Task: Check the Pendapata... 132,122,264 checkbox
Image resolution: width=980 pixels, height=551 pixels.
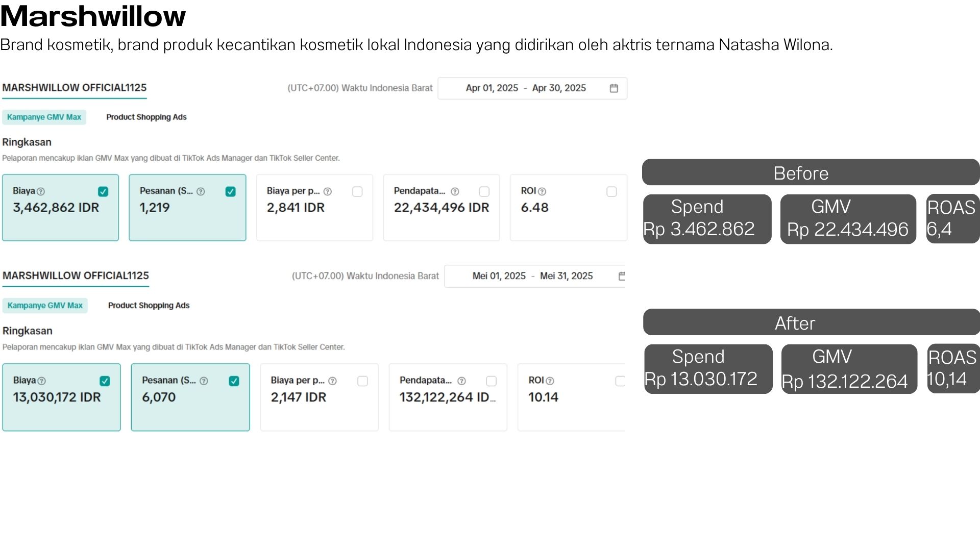Action: [x=492, y=381]
